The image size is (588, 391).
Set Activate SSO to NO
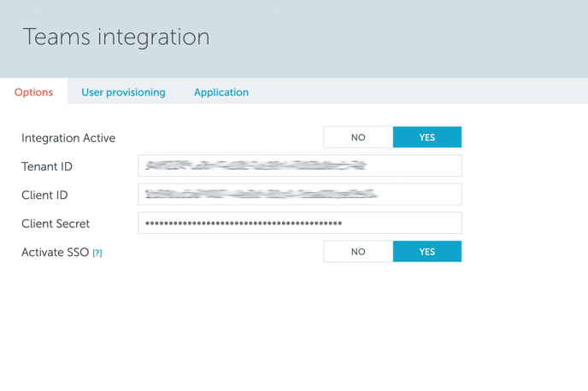coord(358,252)
